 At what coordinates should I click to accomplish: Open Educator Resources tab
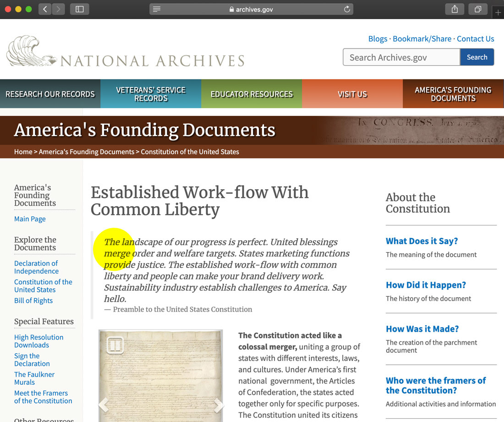[252, 94]
